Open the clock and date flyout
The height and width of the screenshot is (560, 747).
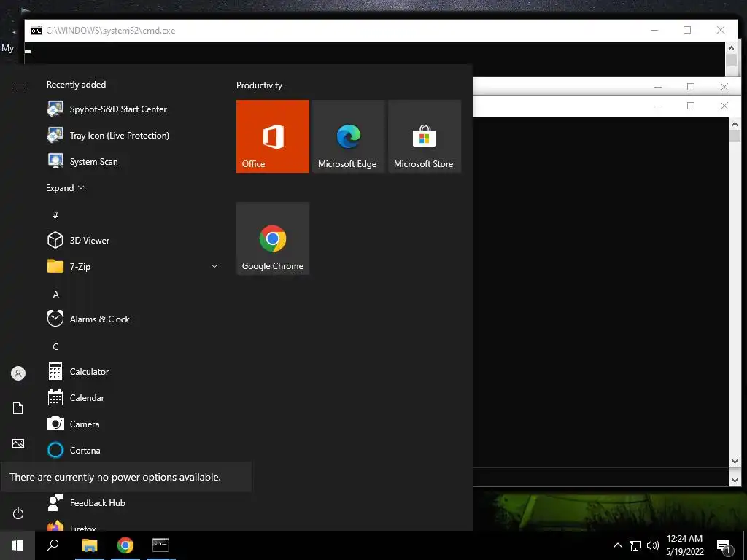(x=684, y=545)
